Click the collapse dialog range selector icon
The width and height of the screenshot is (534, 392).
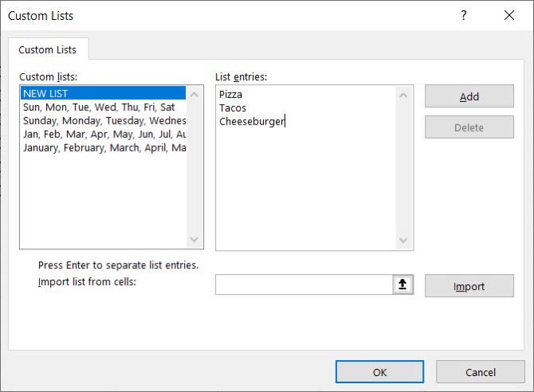coord(402,284)
